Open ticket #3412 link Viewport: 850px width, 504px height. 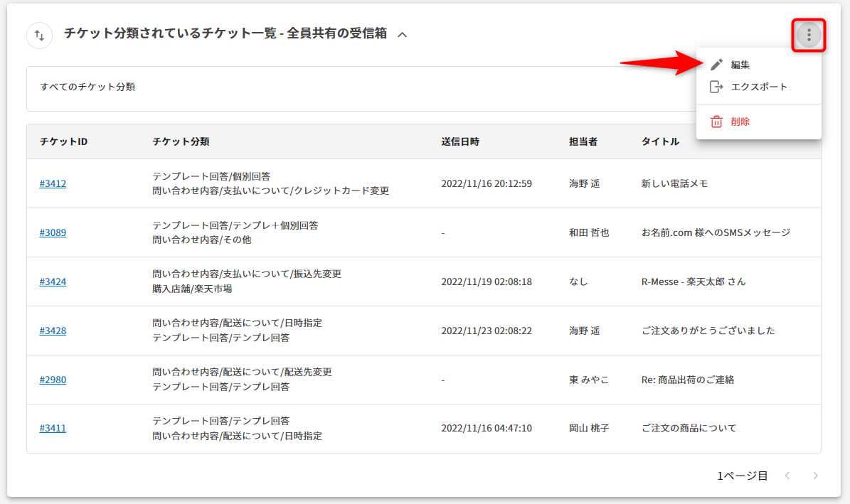click(53, 183)
